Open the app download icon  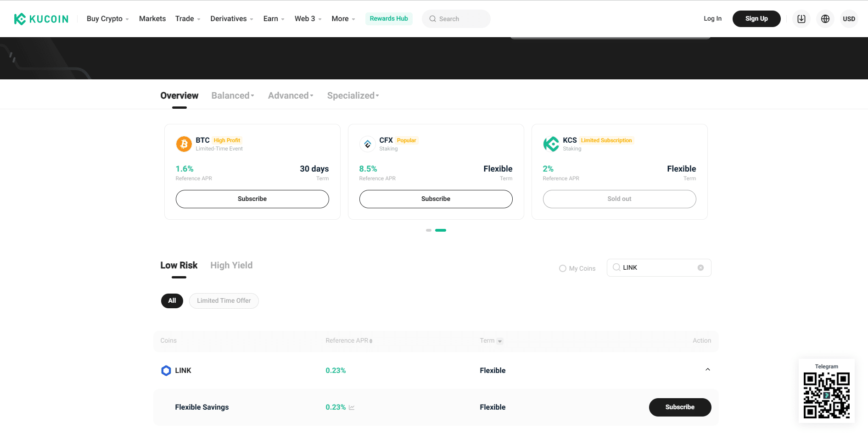click(x=801, y=19)
